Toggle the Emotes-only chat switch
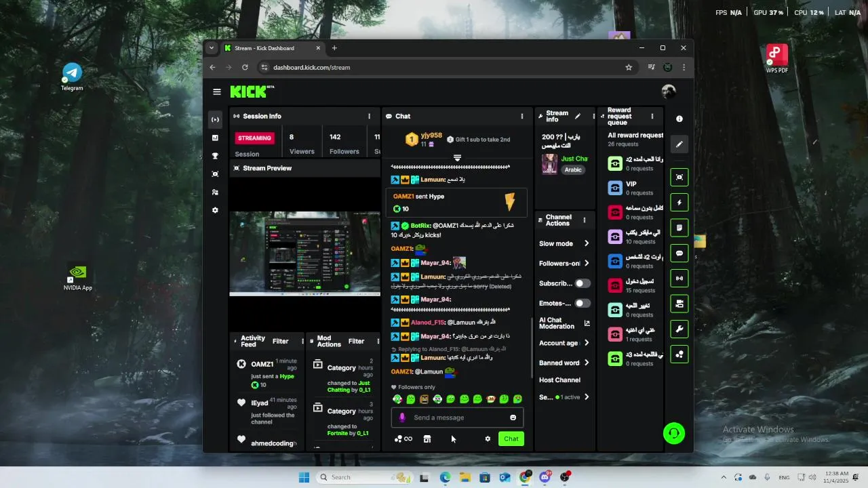 [583, 303]
